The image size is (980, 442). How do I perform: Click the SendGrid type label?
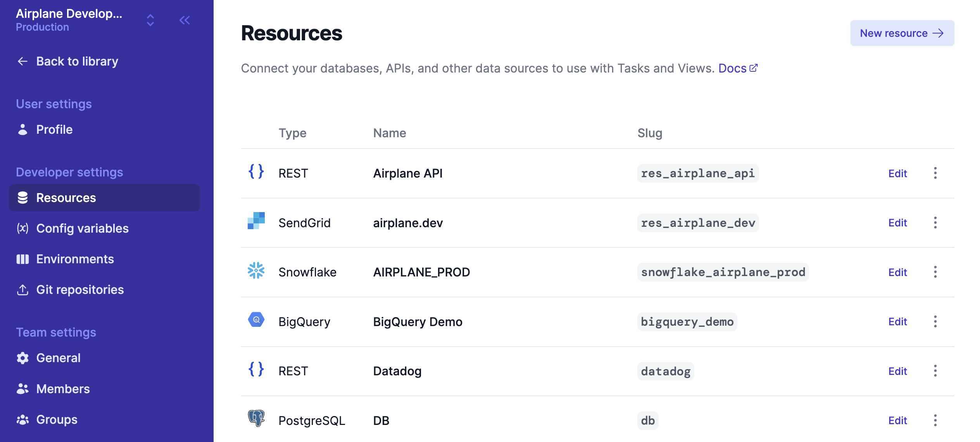(x=304, y=223)
